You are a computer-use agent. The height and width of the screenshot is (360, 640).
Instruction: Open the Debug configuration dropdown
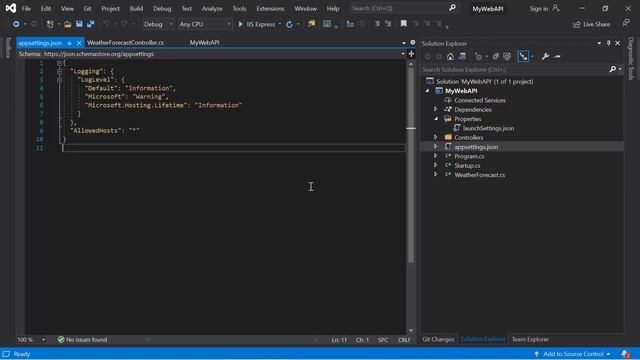[x=158, y=24]
